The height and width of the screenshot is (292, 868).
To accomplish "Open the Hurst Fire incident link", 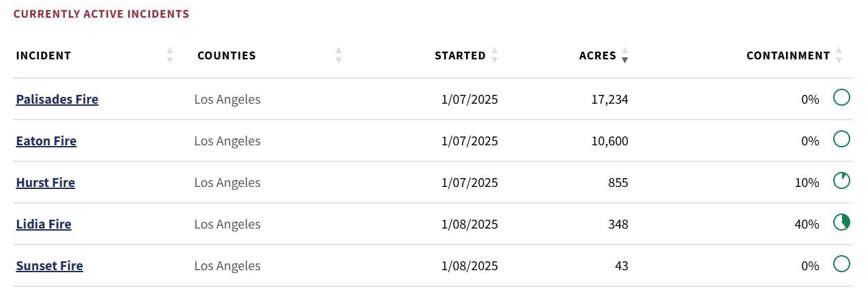I will click(46, 183).
